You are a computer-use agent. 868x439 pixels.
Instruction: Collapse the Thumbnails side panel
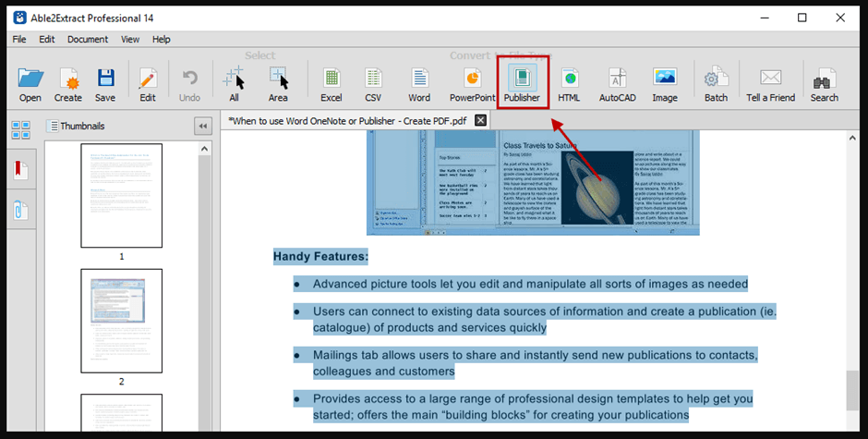pos(203,126)
